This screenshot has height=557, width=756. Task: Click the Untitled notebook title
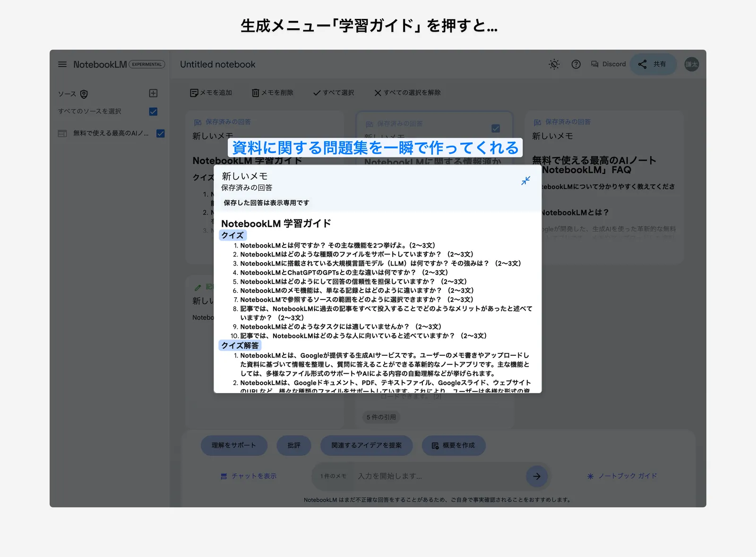click(217, 64)
